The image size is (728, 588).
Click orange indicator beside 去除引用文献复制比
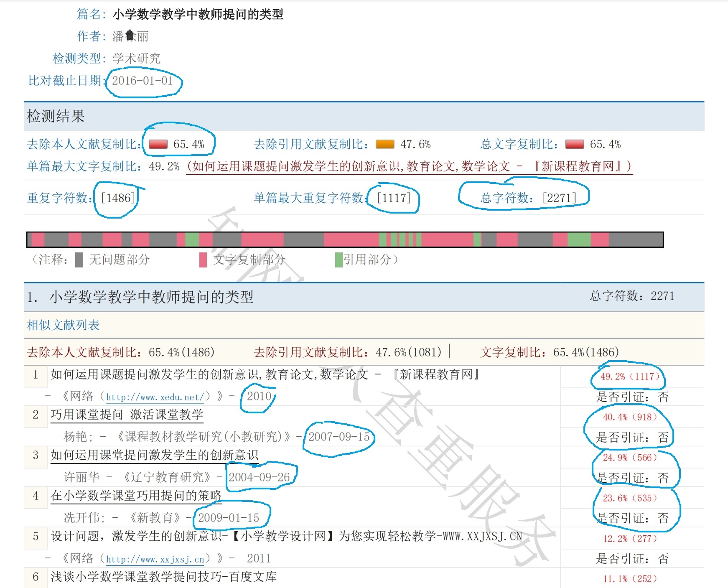[x=385, y=144]
